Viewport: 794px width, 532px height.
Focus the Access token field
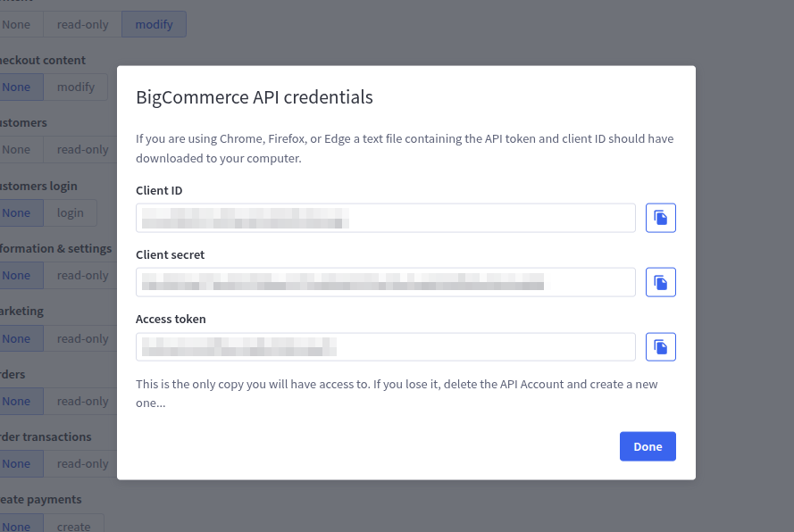[385, 346]
